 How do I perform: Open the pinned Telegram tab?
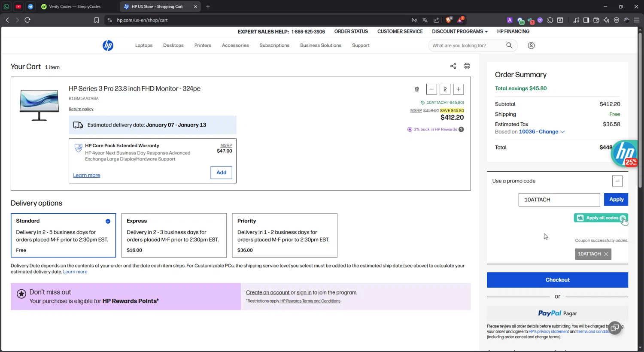click(30, 6)
